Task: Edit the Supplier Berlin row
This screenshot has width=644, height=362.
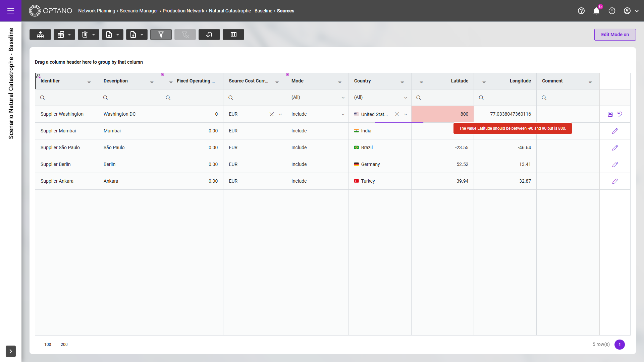Action: [x=615, y=165]
